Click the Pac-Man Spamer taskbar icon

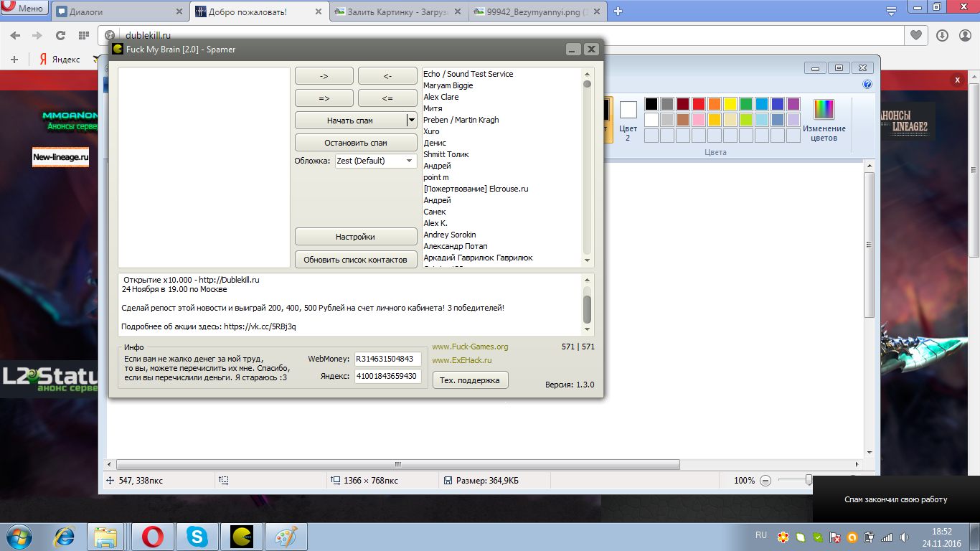241,536
